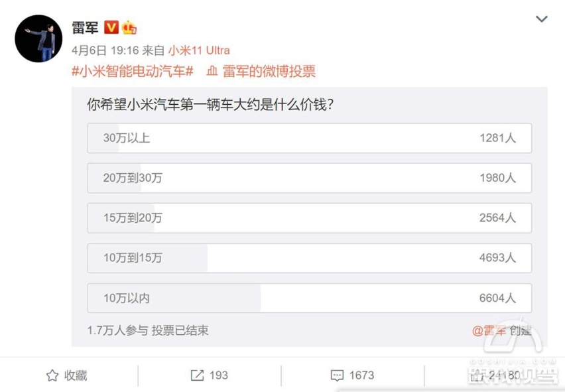Open the #小米智能电动汽车# hashtag topic
Viewport: 565px width, 392px height.
click(133, 71)
